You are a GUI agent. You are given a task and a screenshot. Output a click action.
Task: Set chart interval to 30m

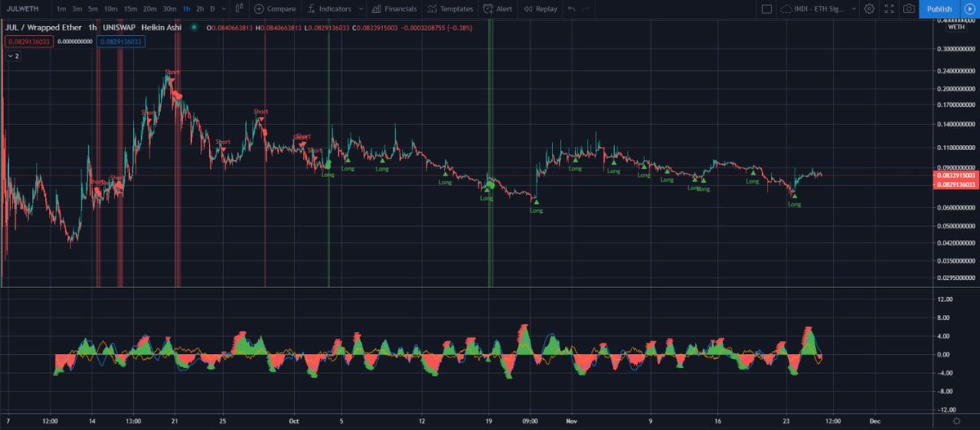[170, 9]
